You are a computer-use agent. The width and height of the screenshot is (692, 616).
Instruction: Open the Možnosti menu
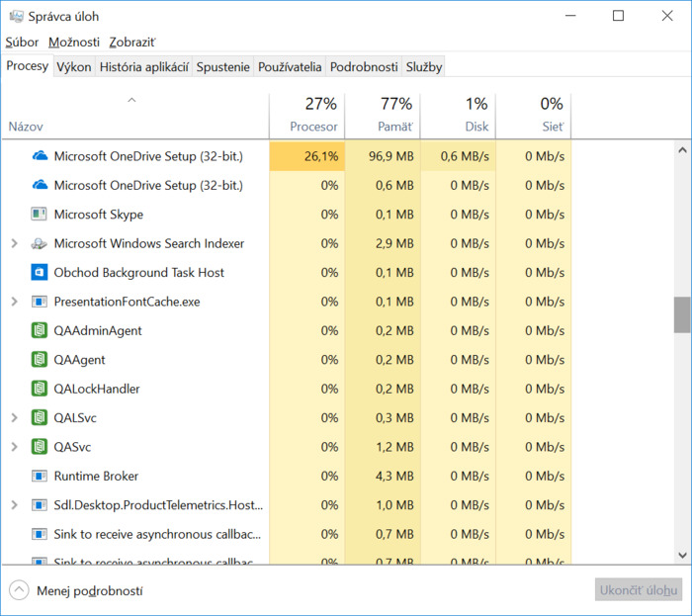pyautogui.click(x=74, y=43)
